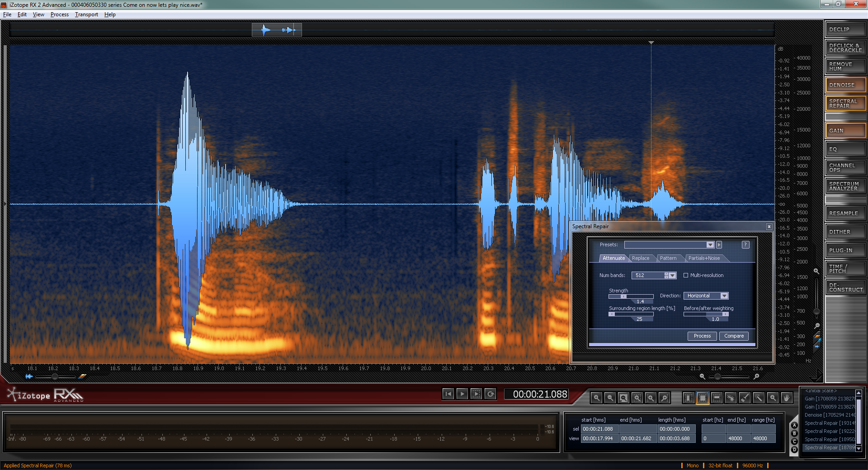Open the Declick & Decrackle module
This screenshot has width=868, height=470.
845,48
